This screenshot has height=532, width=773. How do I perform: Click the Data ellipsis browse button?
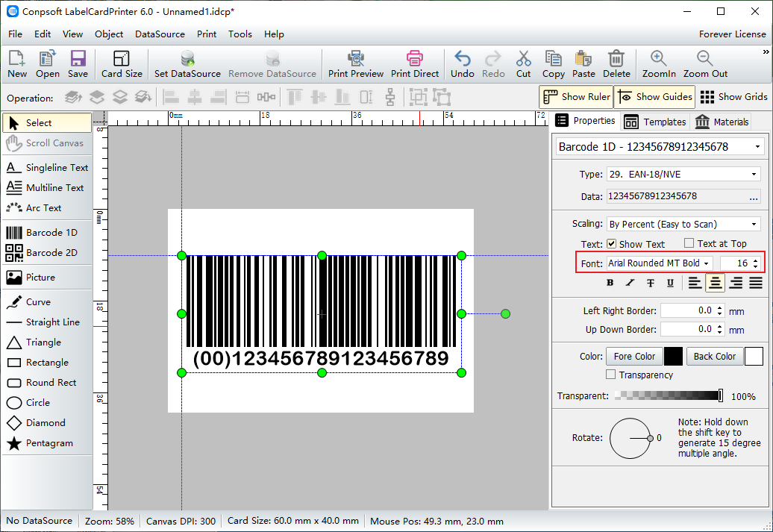(x=754, y=197)
